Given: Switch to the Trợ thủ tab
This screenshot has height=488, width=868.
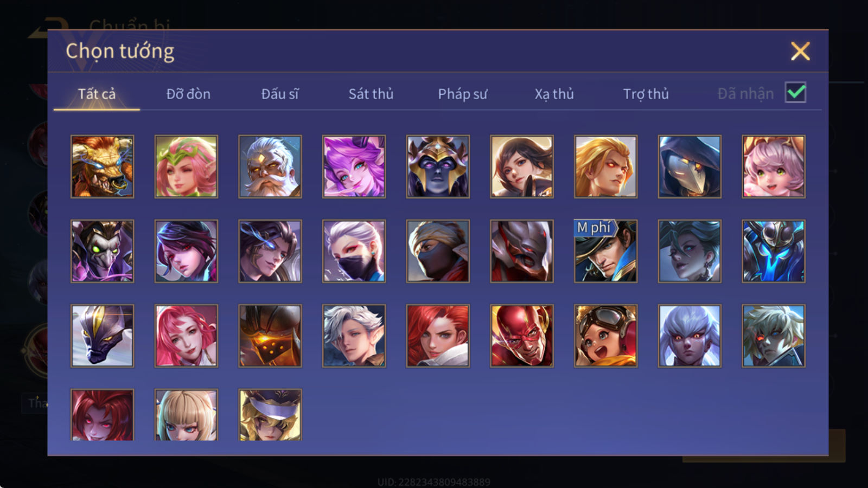Looking at the screenshot, I should (x=646, y=94).
